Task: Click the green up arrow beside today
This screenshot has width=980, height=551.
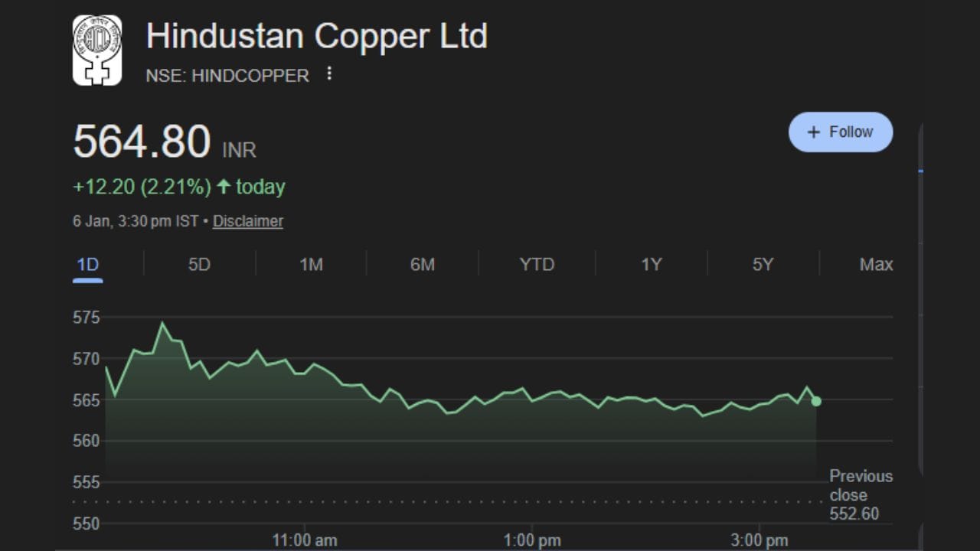Action: click(x=224, y=187)
